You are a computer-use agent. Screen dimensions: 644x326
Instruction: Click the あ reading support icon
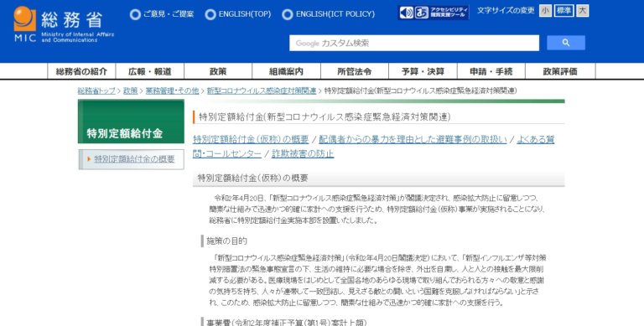(x=421, y=13)
